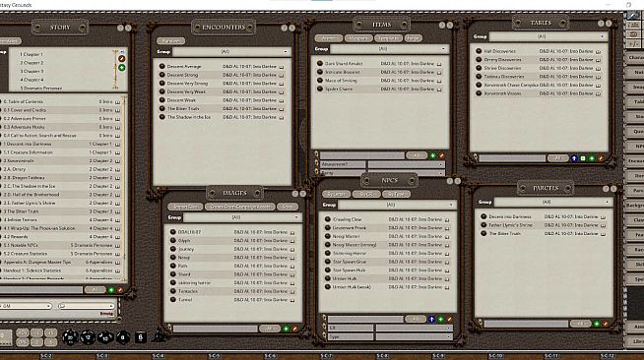644x360 pixels.
Task: Toggle the All filter button in Story
Action: (95, 290)
